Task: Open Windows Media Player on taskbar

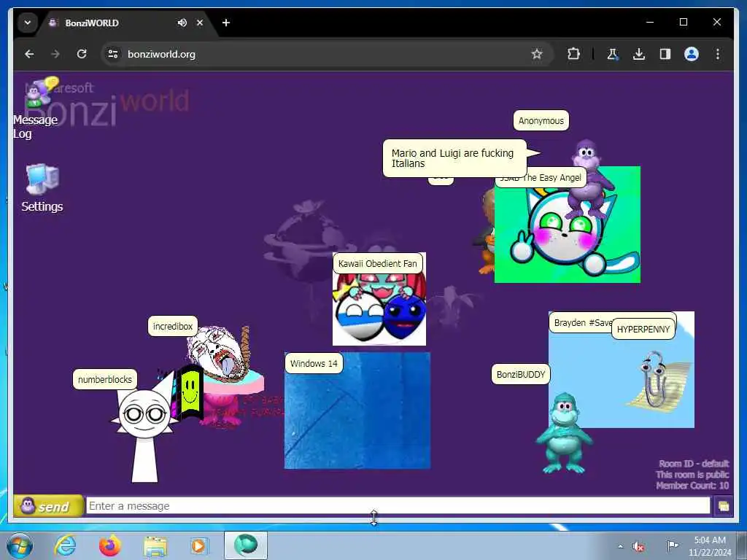Action: (200, 545)
